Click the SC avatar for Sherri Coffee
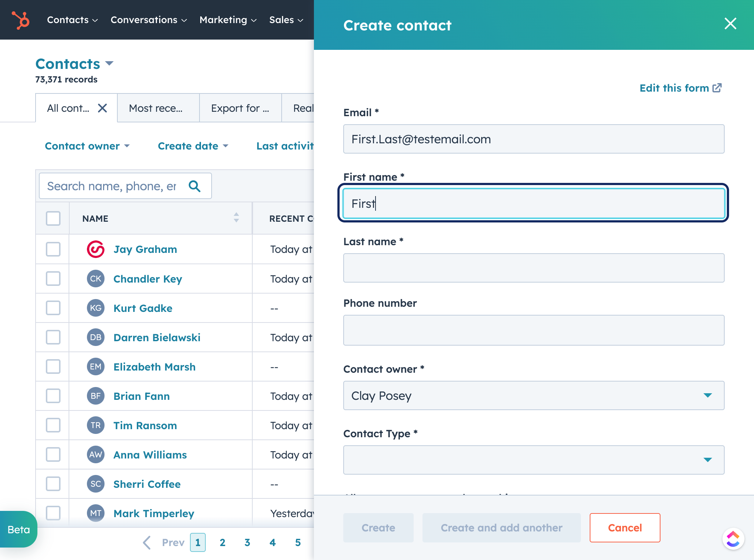The height and width of the screenshot is (560, 754). [x=96, y=484]
